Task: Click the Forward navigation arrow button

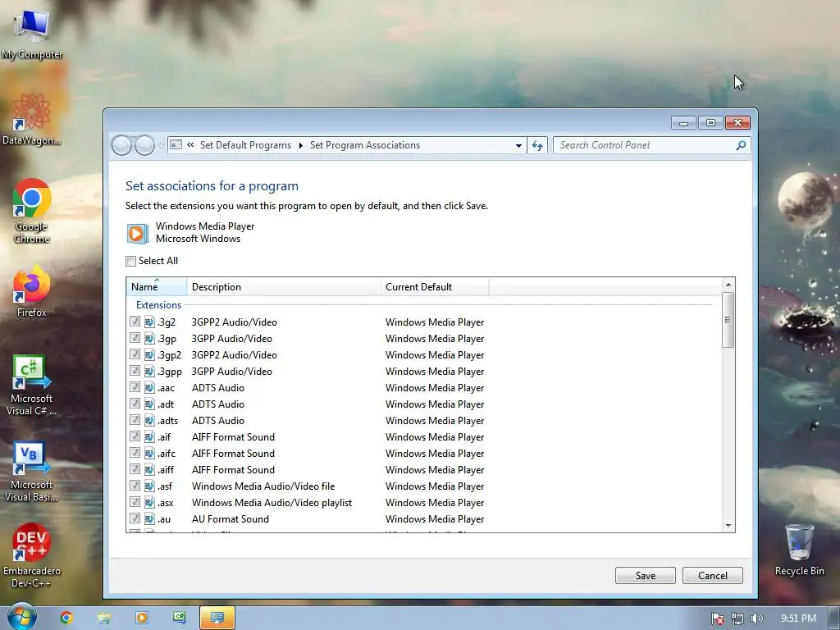Action: tap(144, 145)
